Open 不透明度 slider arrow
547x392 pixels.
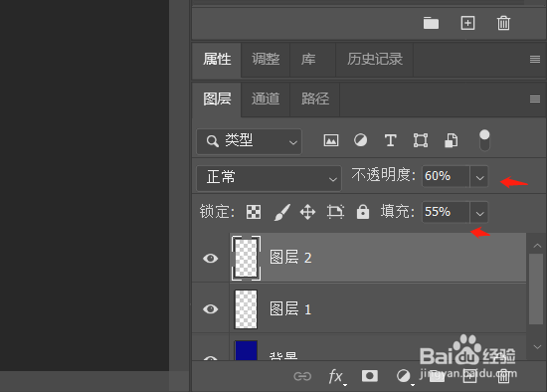[x=479, y=177]
